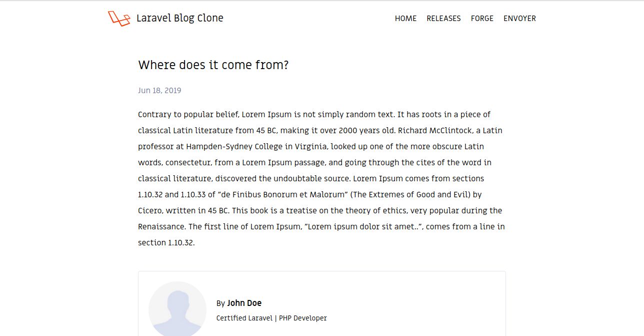The width and height of the screenshot is (644, 336).
Task: Open the Laravel Blog Clone site title
Action: pyautogui.click(x=180, y=18)
